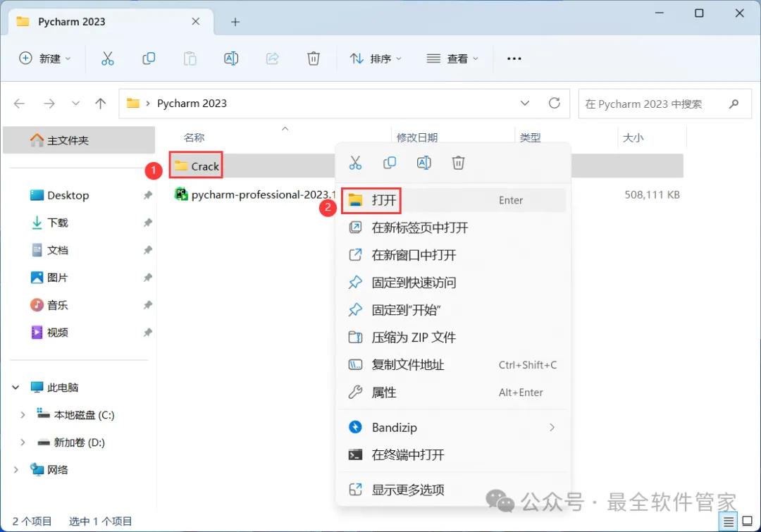Click the Pycharm 2023 address breadcrumb
Screen dimensions: 761x532
pyautogui.click(x=192, y=104)
